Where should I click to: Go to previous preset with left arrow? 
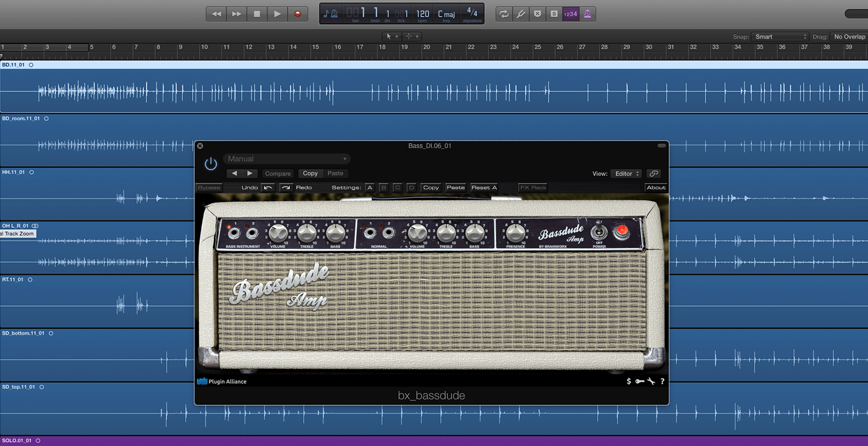[x=234, y=174]
